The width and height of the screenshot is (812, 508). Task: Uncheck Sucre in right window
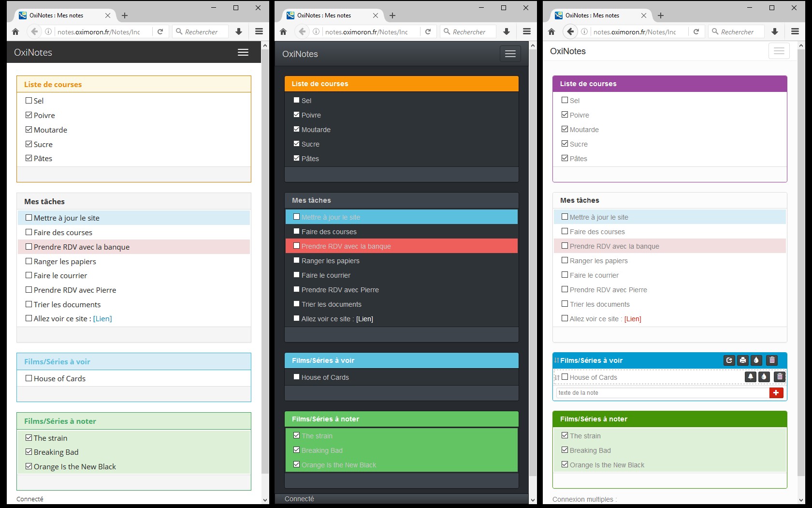pos(565,144)
